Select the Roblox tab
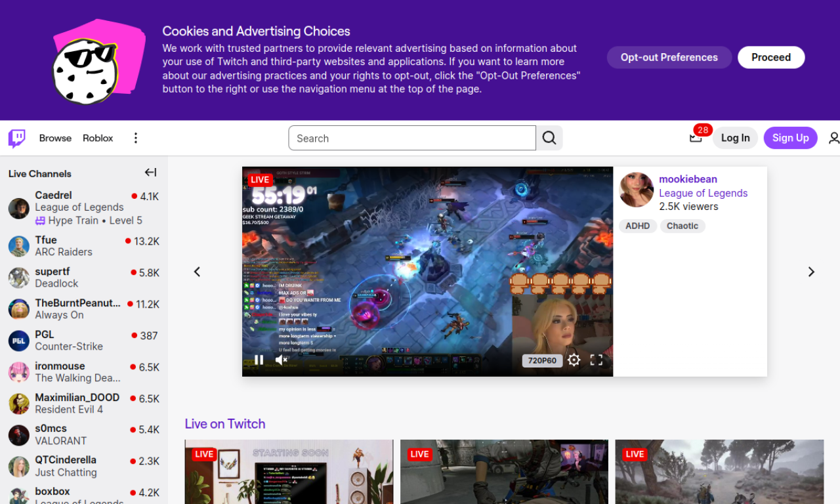840x504 pixels. tap(97, 138)
